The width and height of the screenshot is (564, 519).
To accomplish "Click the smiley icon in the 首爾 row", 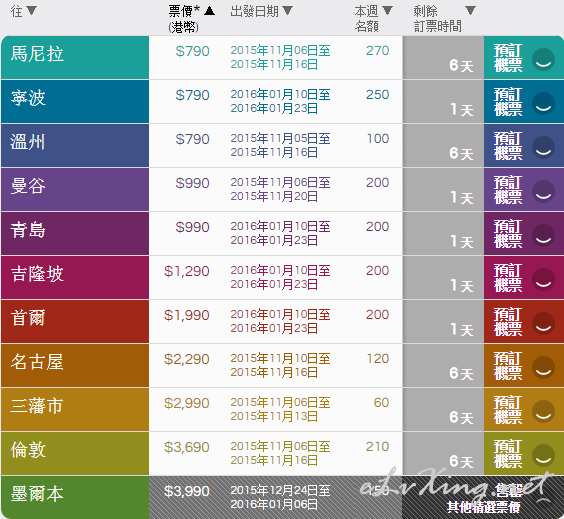I will [543, 323].
